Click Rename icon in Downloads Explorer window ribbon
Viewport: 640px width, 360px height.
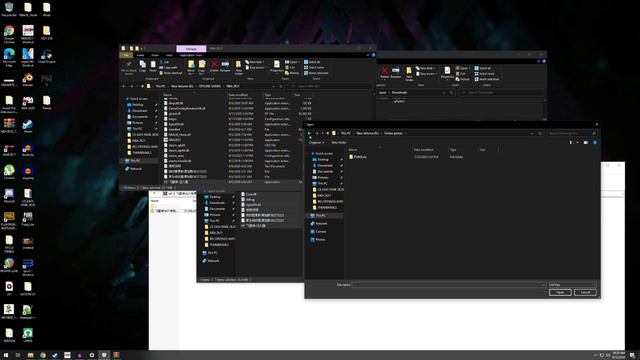[396, 71]
